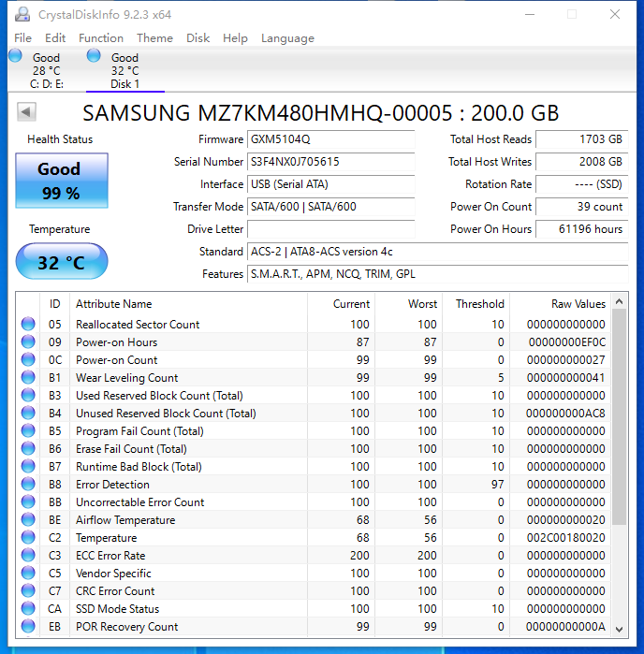Click the Serial Number field
The height and width of the screenshot is (654, 644).
(331, 162)
